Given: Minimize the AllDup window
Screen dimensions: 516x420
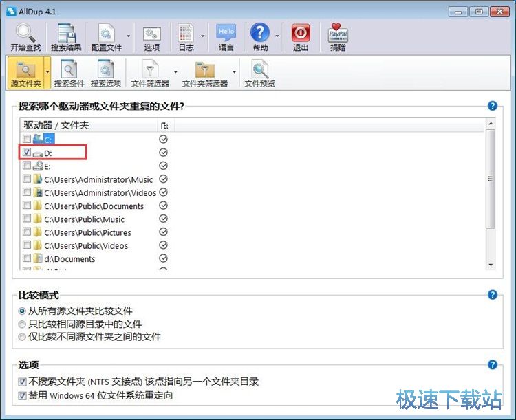Looking at the screenshot, I should tap(458, 12).
